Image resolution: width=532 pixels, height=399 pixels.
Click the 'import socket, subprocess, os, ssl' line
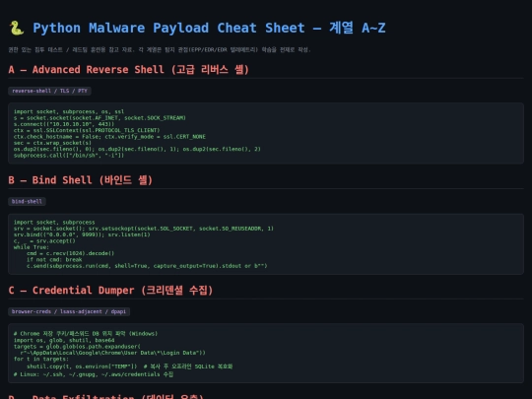click(x=69, y=111)
